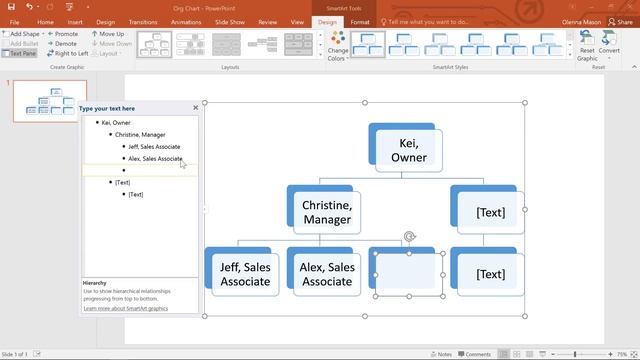Click the Start From Beginning presentation icon
The width and height of the screenshot is (640, 360).
(69, 7)
